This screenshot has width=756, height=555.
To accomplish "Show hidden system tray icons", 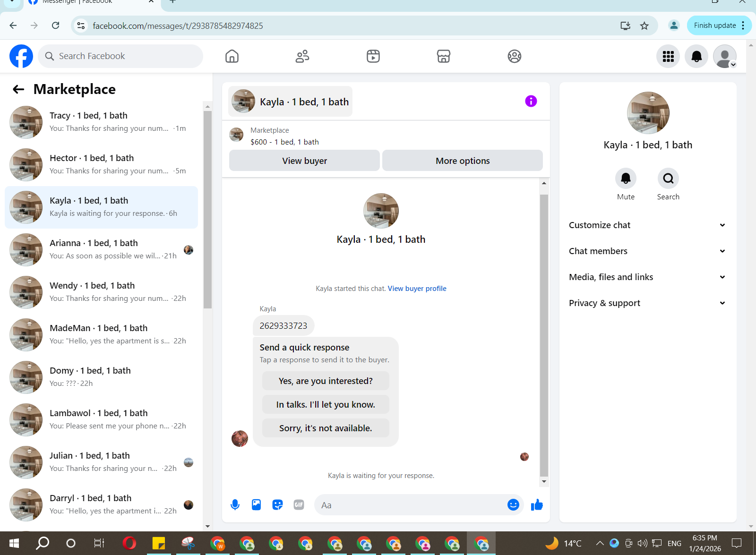I will (x=600, y=543).
